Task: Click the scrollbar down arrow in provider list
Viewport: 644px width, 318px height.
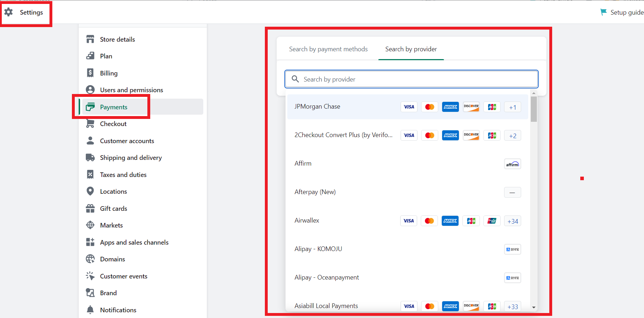Action: click(x=534, y=307)
